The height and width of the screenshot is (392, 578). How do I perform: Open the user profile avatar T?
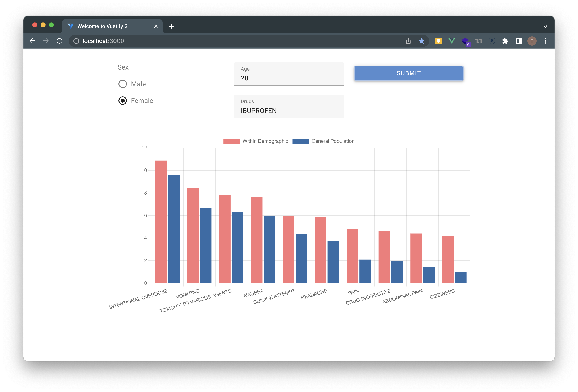[x=532, y=41]
